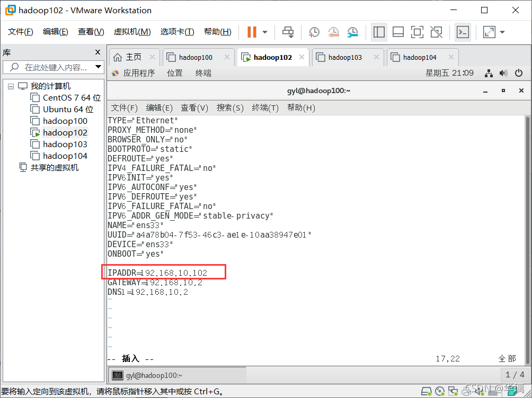Click the send Ctrl+Alt+Del toolbar icon
This screenshot has height=398, width=532.
point(288,32)
